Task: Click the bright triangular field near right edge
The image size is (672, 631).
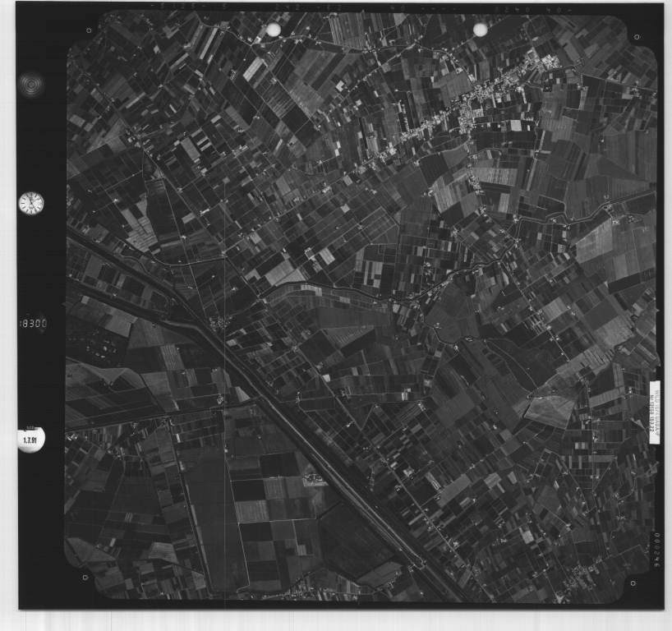Action: click(x=550, y=408)
